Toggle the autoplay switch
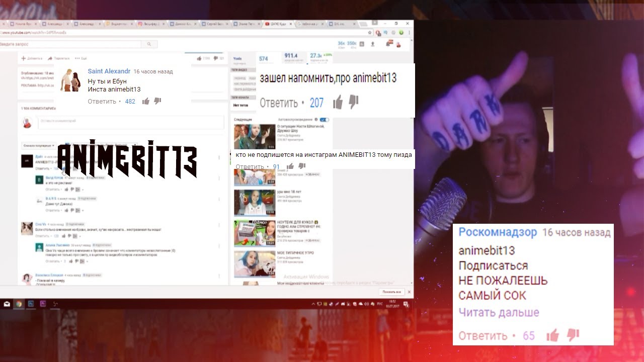Viewport: 644px width, 362px height. (x=325, y=120)
